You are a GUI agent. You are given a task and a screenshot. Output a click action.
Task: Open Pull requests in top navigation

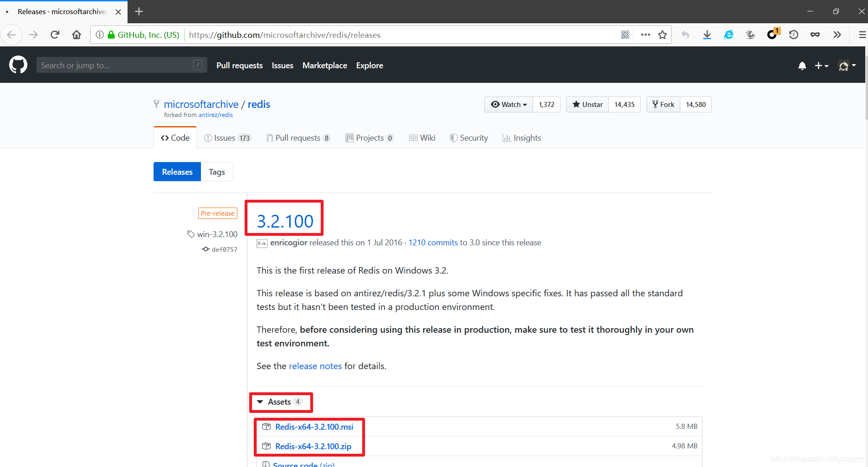pyautogui.click(x=240, y=66)
